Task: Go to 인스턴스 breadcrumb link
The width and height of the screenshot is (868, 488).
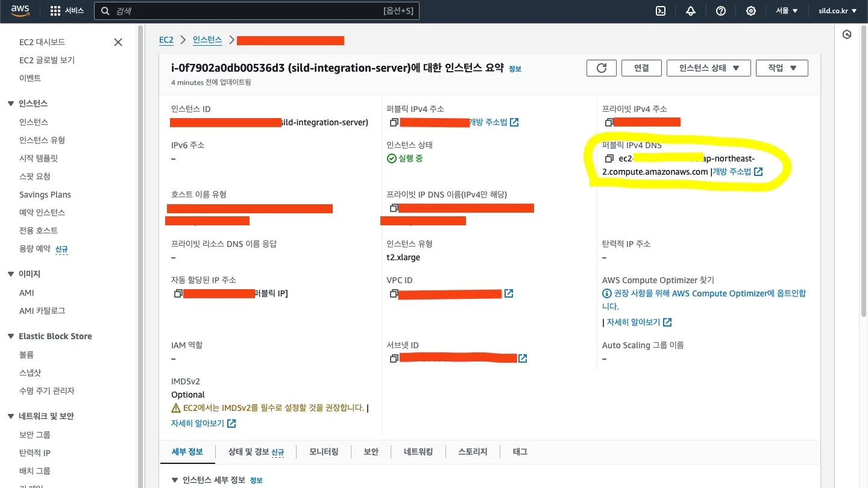Action: [207, 40]
